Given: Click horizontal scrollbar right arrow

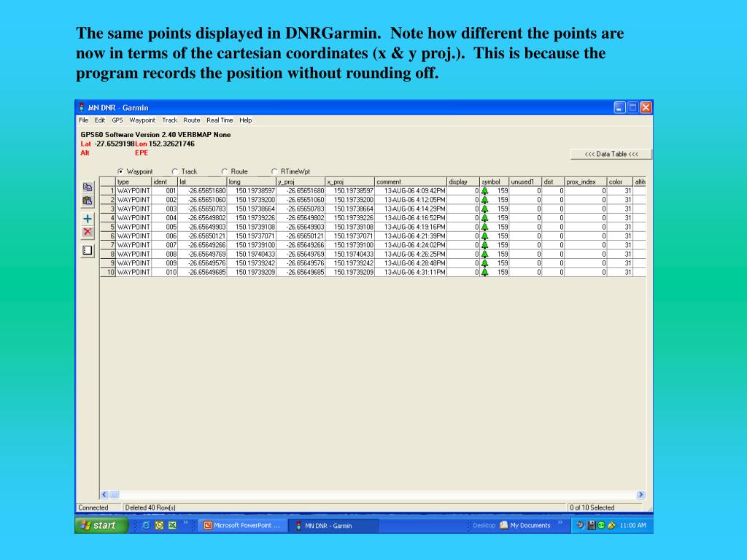Looking at the screenshot, I should pos(640,495).
